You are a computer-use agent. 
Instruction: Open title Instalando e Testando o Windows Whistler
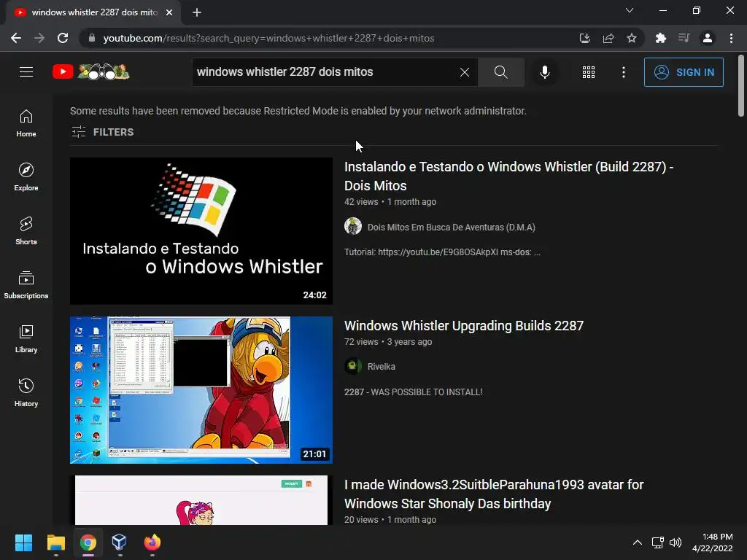pyautogui.click(x=508, y=176)
